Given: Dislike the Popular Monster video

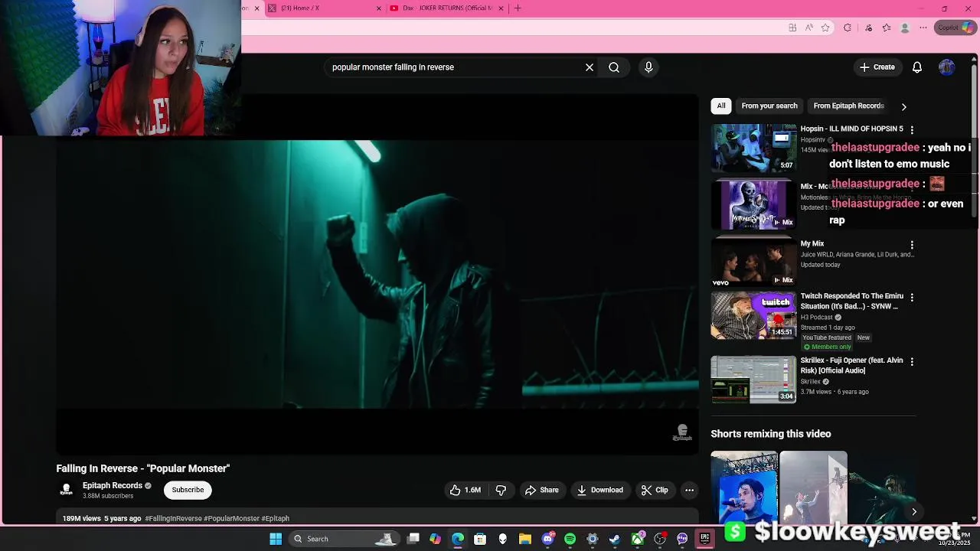Looking at the screenshot, I should (x=501, y=490).
